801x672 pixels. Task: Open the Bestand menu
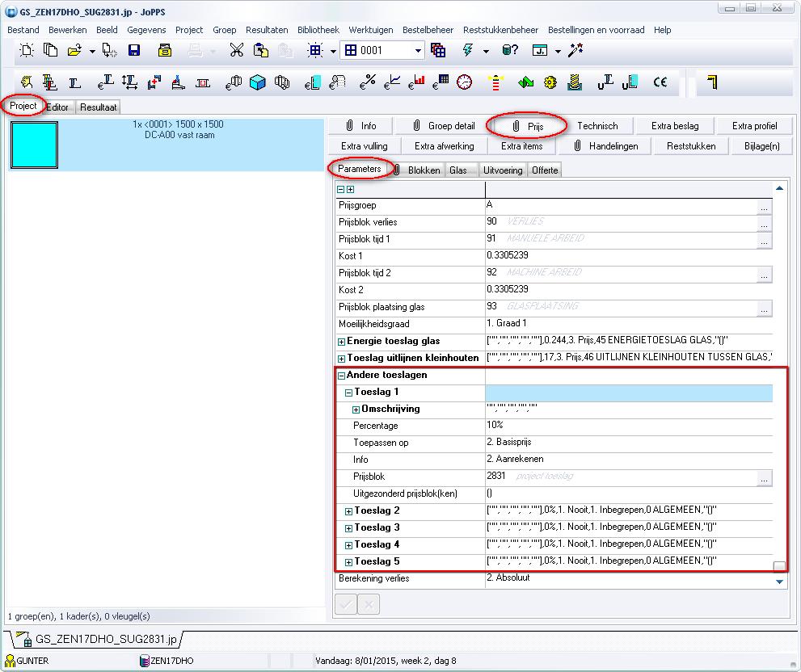pos(23,30)
